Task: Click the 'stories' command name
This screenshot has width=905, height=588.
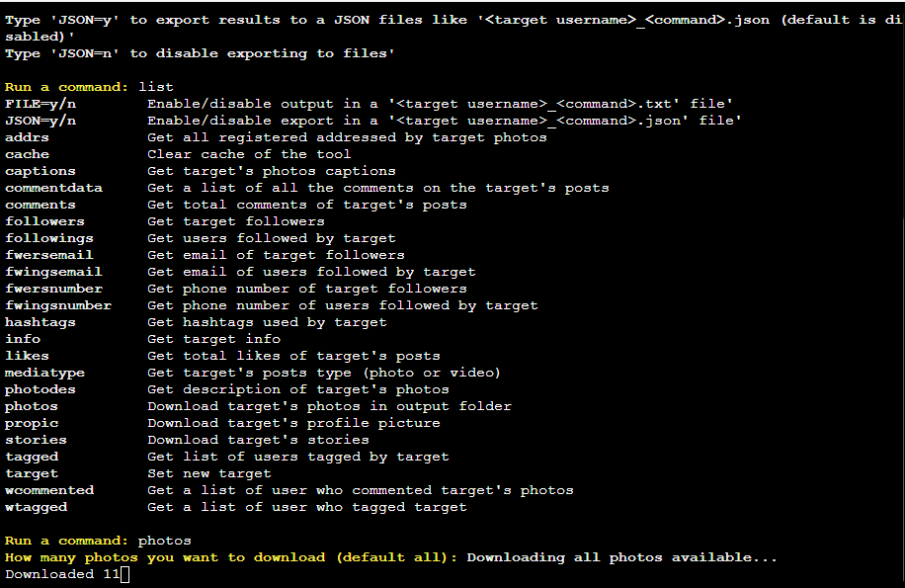Action: [36, 440]
